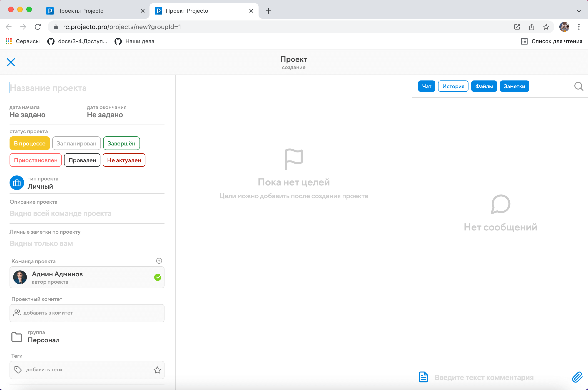Switch to the История tab

[453, 86]
